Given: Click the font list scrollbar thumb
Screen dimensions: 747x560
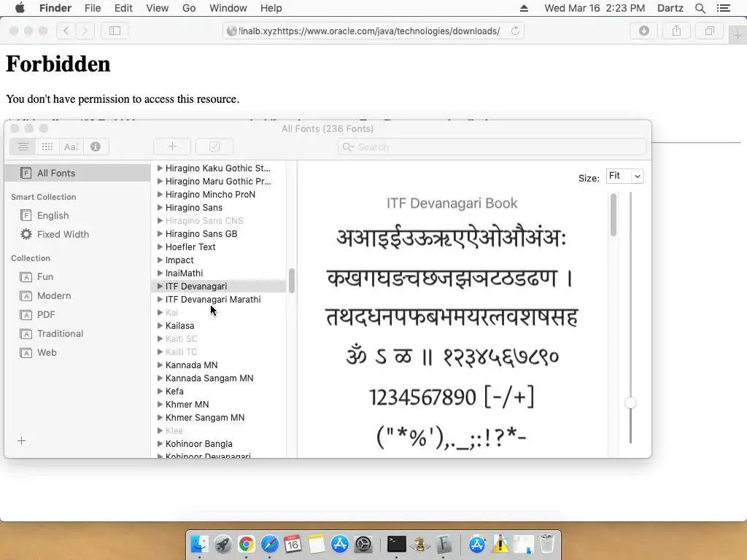Looking at the screenshot, I should coord(292,281).
